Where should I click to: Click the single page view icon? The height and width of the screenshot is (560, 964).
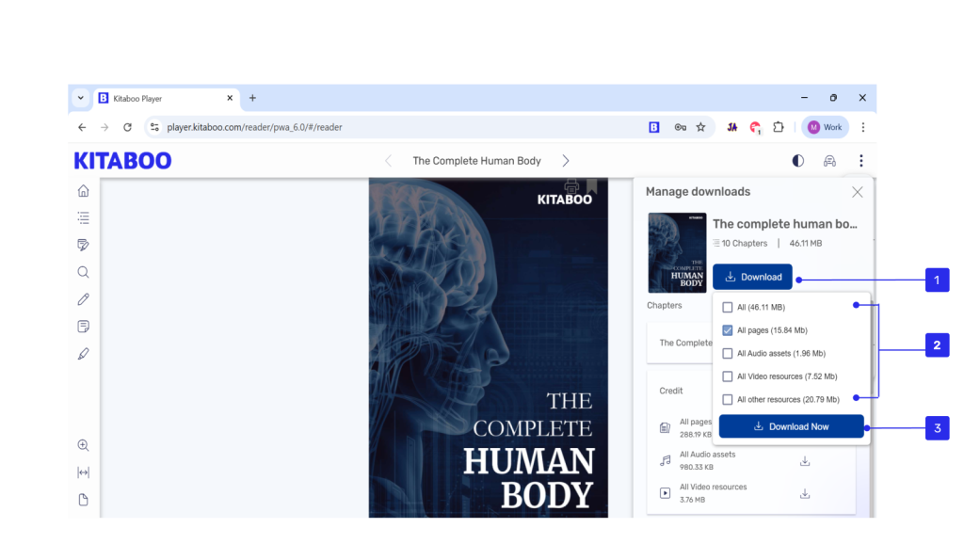click(83, 499)
